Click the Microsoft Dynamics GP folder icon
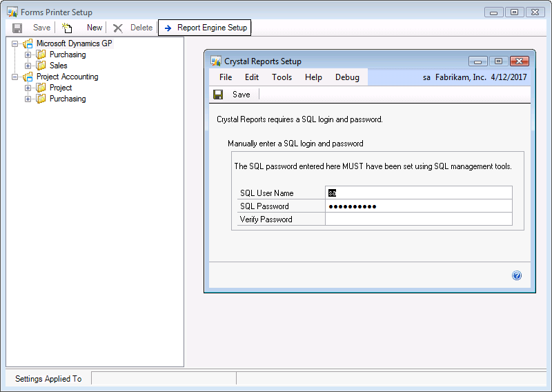Viewport: 552px width, 392px height. [28, 43]
